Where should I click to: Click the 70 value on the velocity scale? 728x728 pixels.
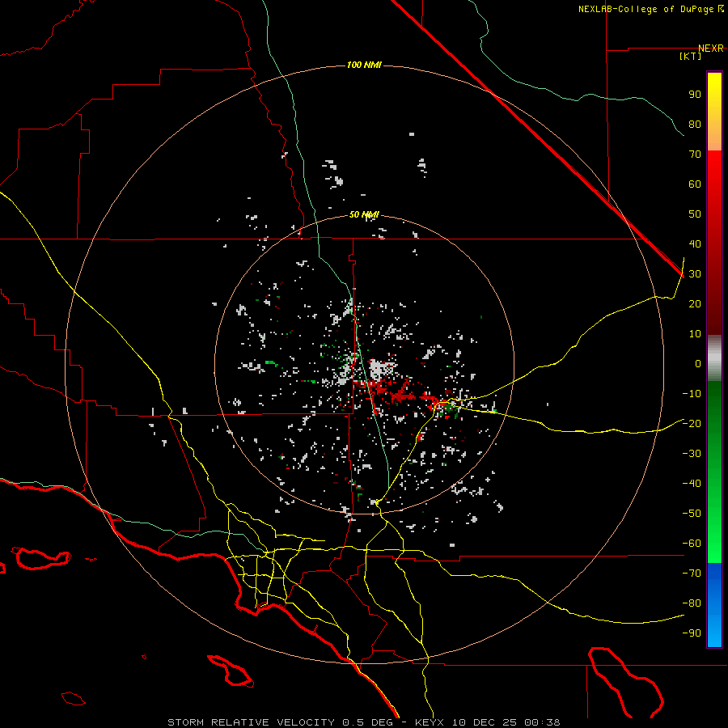[695, 154]
